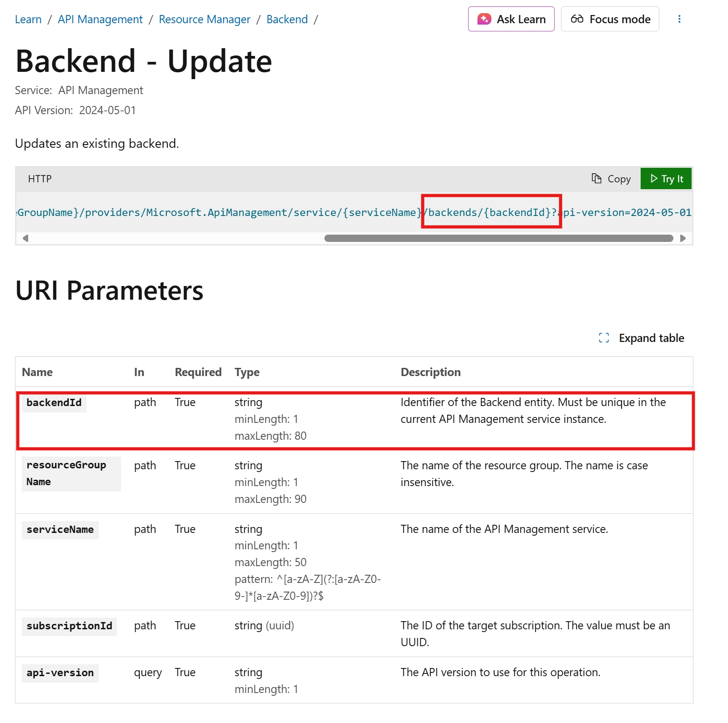Click the Try It play icon
728x723 pixels.
coord(654,179)
